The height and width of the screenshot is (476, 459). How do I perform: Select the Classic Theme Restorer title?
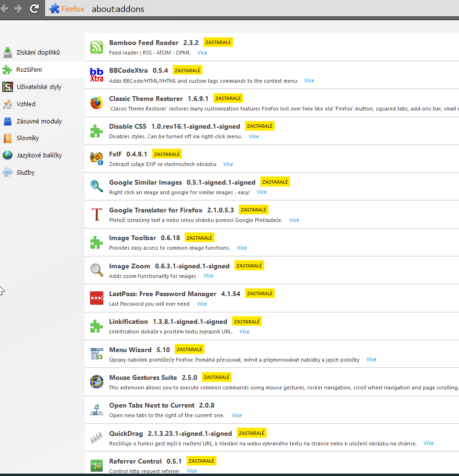(146, 99)
